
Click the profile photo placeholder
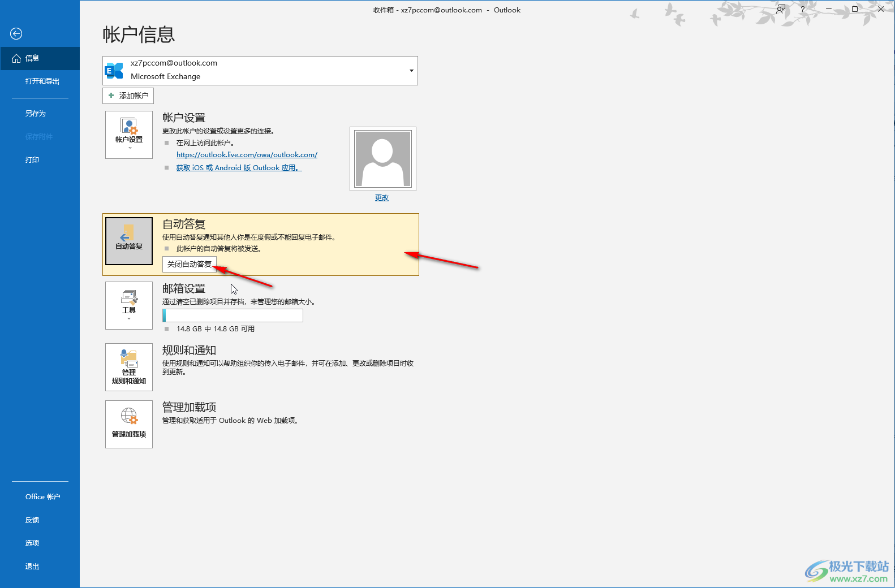pos(383,159)
